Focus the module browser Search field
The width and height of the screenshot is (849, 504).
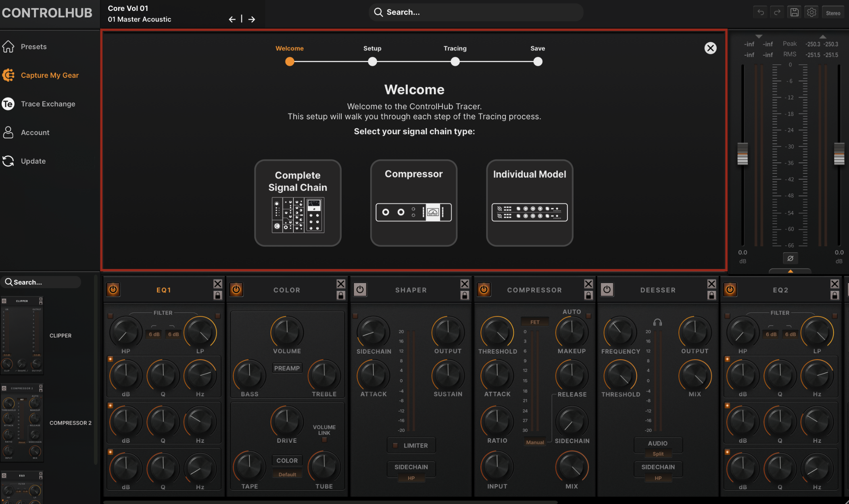[40, 282]
